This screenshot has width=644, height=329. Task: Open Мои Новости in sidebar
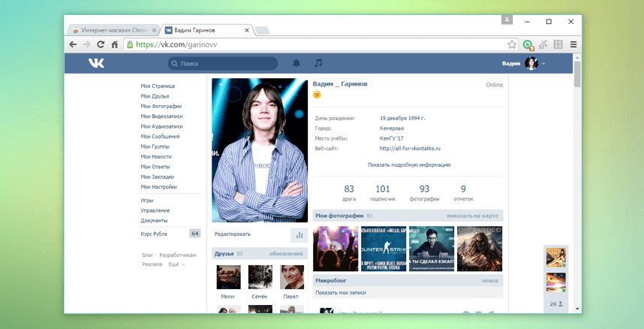[x=156, y=157]
